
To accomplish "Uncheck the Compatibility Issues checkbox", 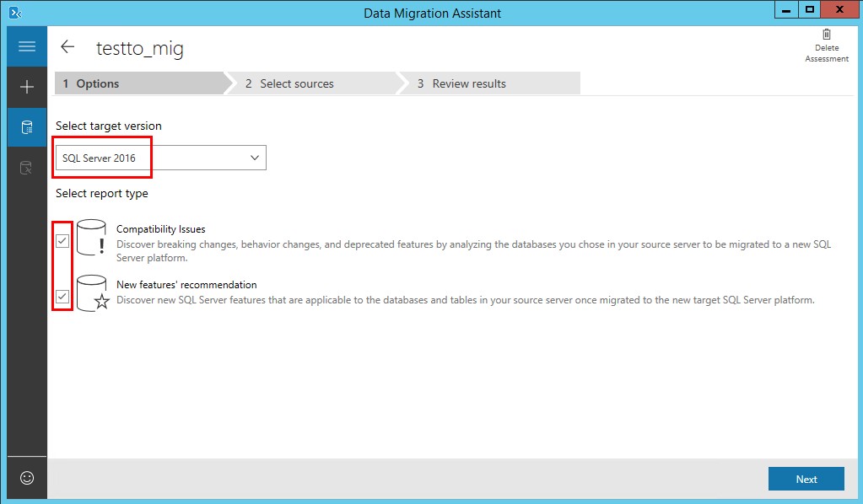I will point(62,241).
